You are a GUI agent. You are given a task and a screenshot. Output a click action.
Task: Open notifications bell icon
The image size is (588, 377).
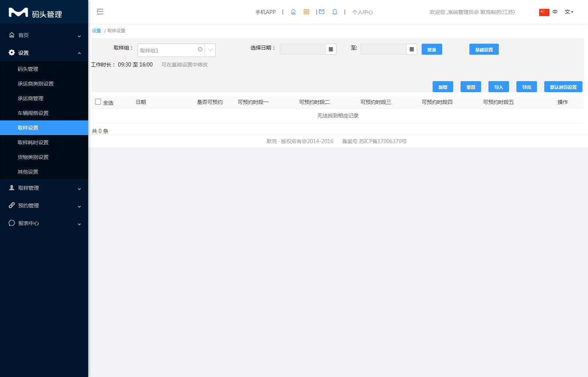tap(335, 12)
